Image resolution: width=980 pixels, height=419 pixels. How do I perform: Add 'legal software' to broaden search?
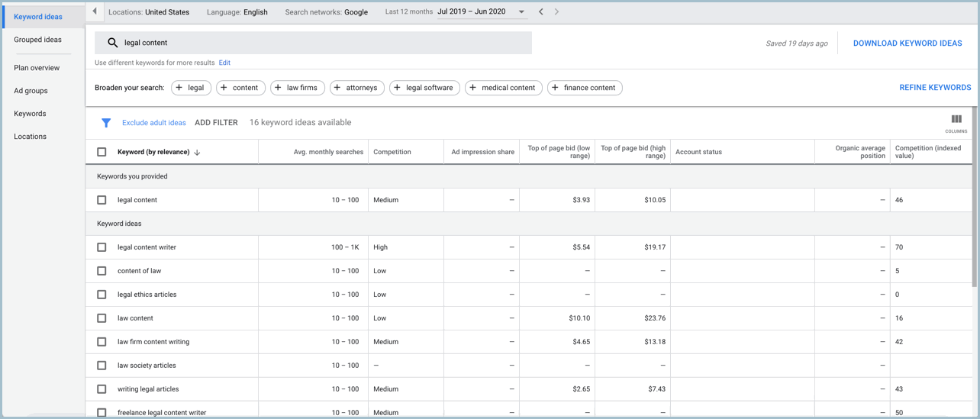pos(424,88)
